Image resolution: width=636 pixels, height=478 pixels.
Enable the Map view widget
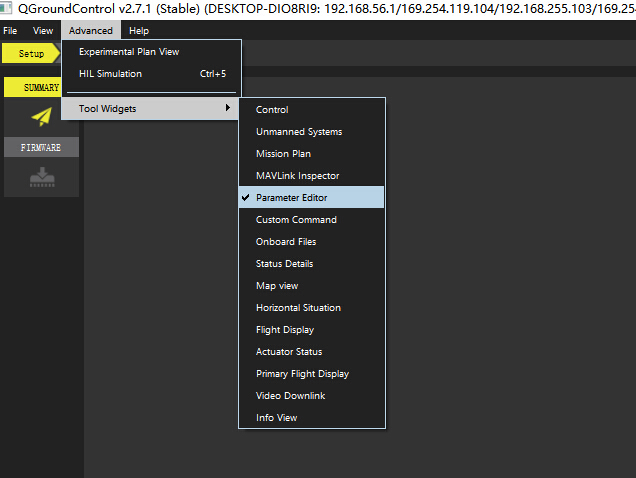tap(312, 286)
